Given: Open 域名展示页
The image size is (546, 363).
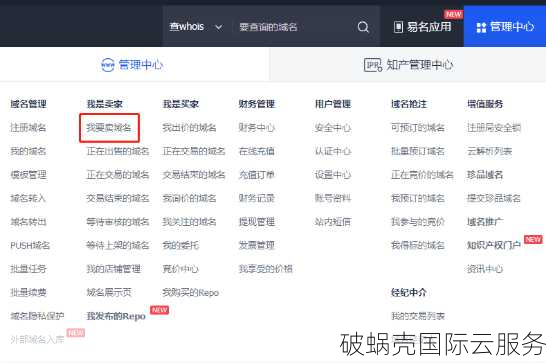Looking at the screenshot, I should tap(109, 292).
